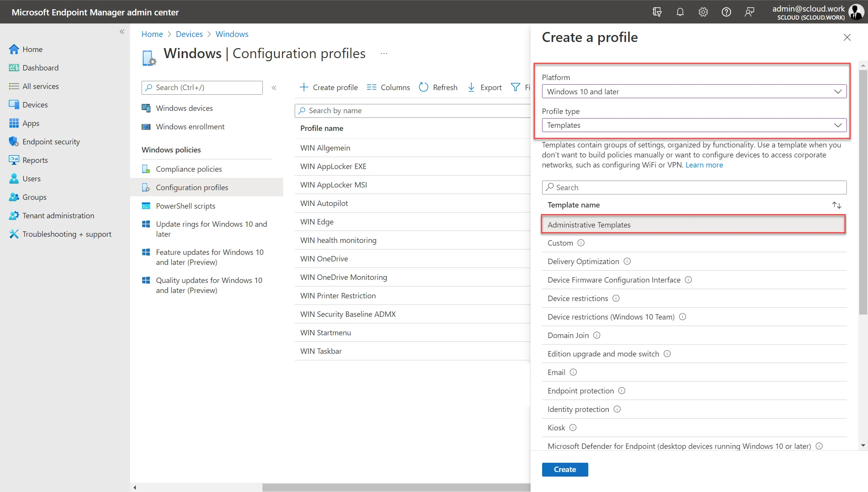The width and height of the screenshot is (868, 492).
Task: Open the ellipsis menu beside Configuration profiles title
Action: pos(384,54)
